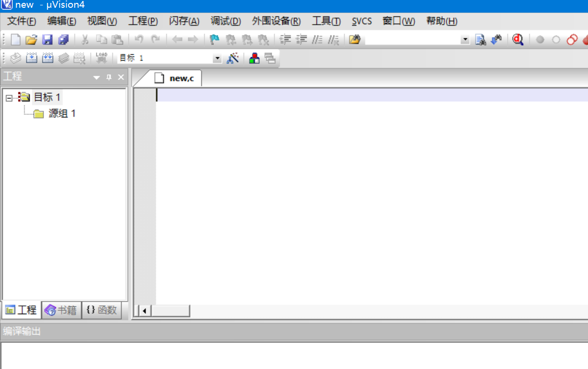
Task: Build target files
Action: [x=32, y=58]
